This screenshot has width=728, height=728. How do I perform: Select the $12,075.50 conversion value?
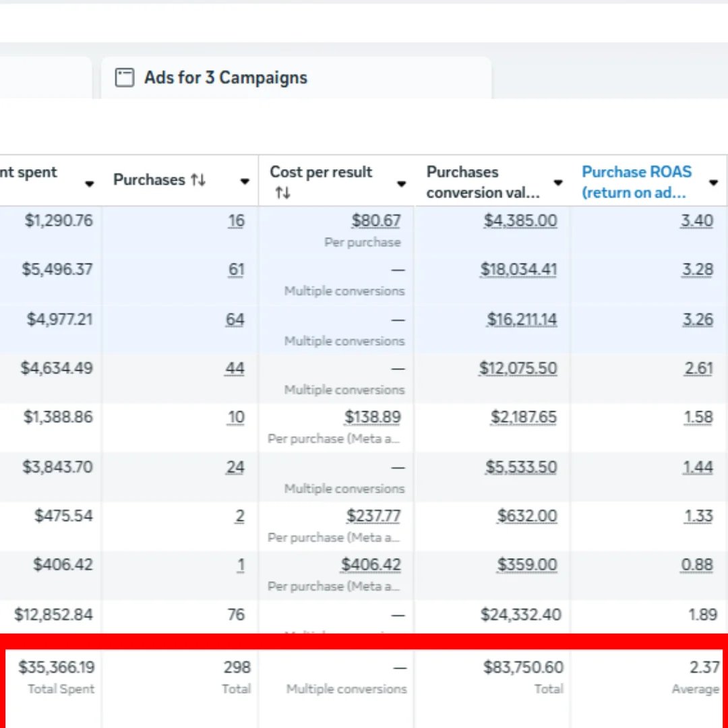coord(518,369)
